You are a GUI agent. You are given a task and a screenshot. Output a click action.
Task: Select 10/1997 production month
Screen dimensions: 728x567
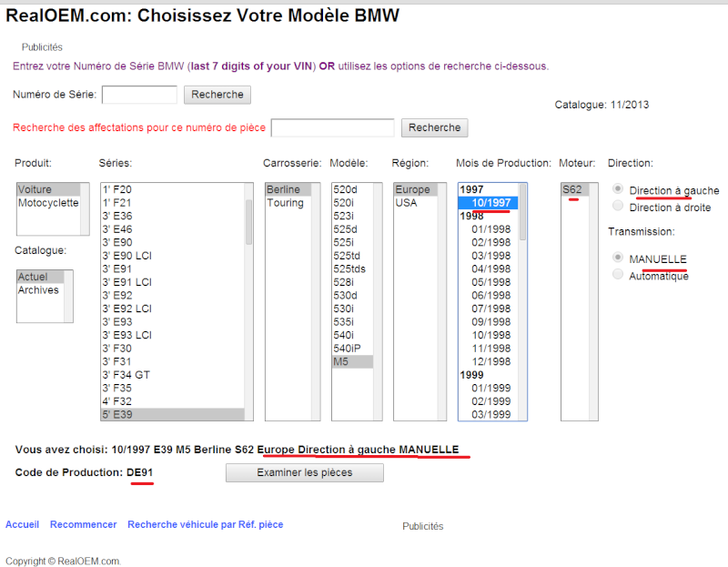point(489,203)
